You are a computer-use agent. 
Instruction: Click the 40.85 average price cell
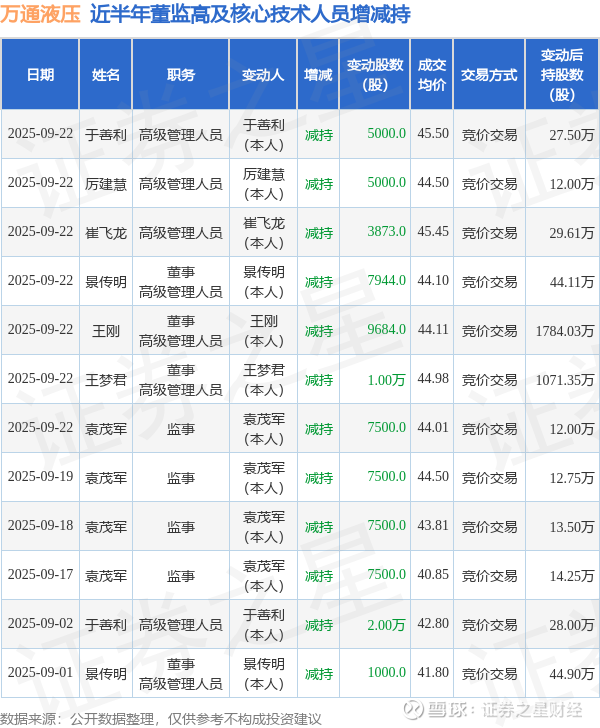point(433,575)
